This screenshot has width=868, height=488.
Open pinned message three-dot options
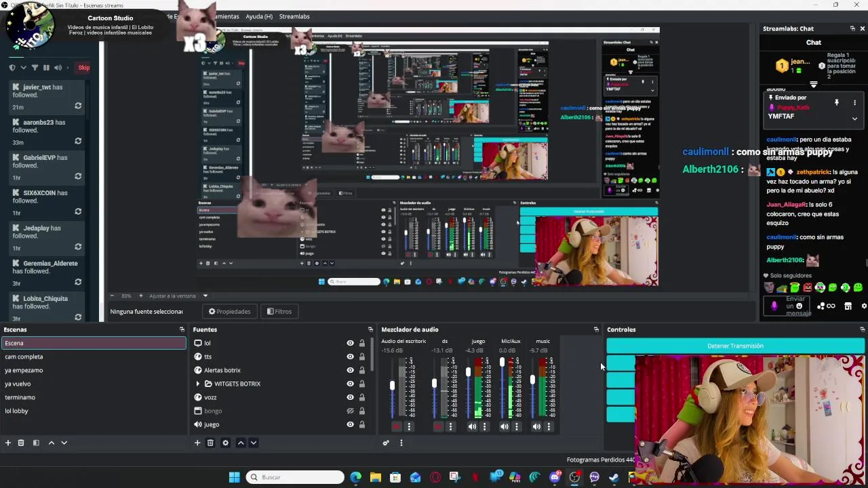pos(854,102)
